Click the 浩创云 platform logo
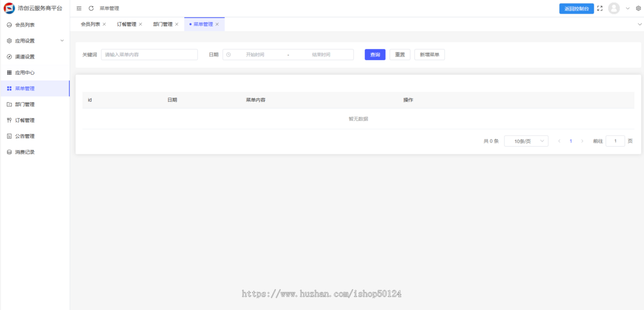This screenshot has width=644, height=310. tap(10, 8)
